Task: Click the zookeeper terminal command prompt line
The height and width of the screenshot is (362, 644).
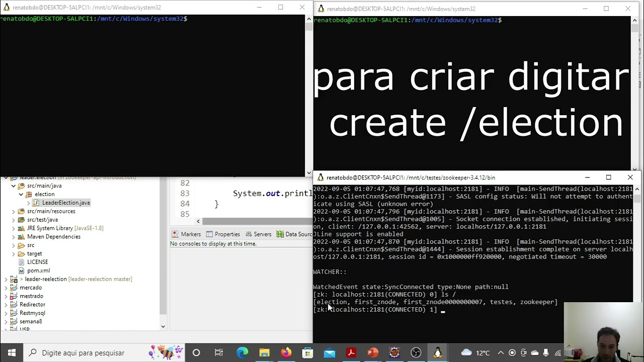Action: (x=377, y=310)
